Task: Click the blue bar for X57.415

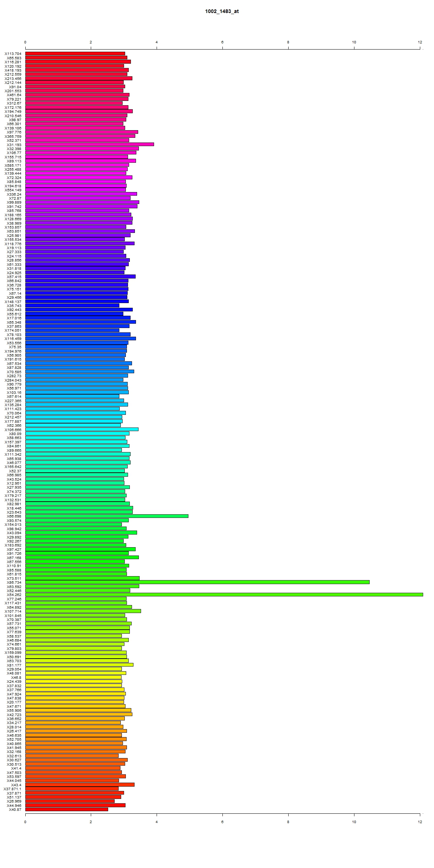Action: coord(80,276)
